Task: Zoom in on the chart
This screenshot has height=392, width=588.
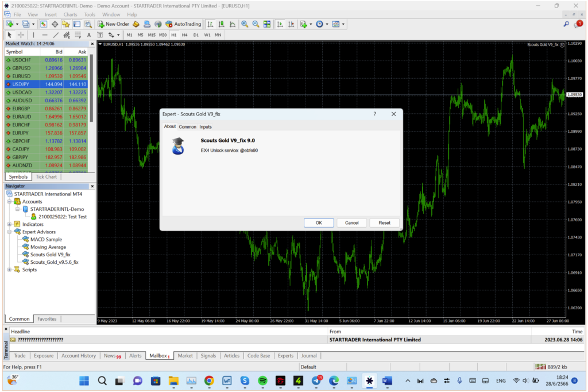Action: (x=245, y=24)
